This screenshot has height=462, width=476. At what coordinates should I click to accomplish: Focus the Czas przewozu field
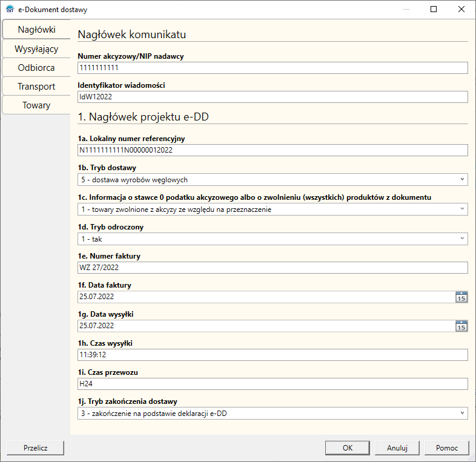(x=273, y=384)
